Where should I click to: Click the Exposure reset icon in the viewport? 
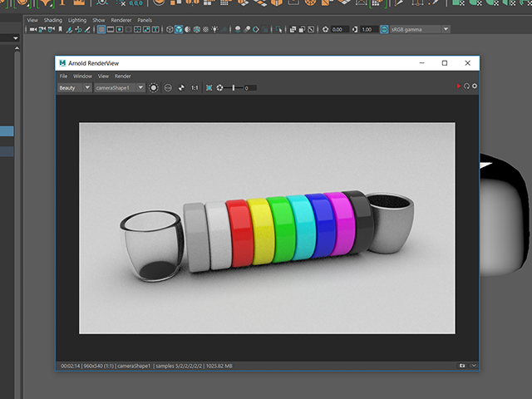[325, 30]
